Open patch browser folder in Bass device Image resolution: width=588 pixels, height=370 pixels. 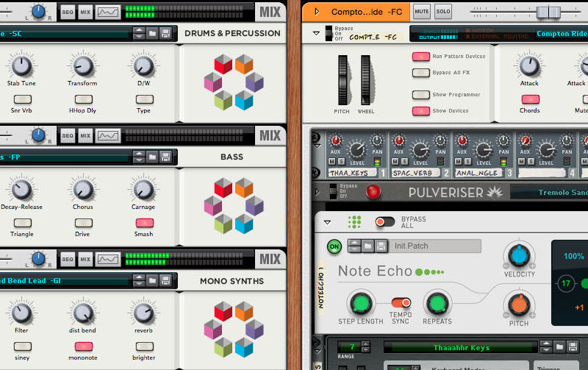(152, 157)
